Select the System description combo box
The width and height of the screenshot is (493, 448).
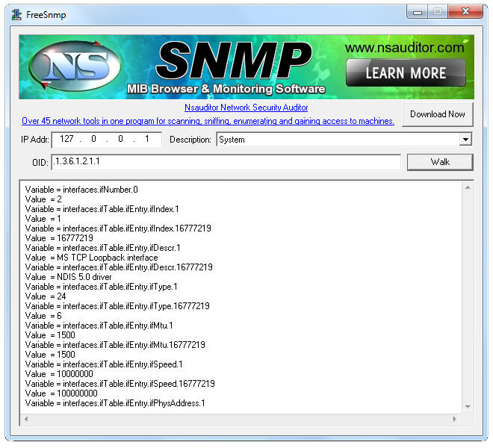point(344,140)
